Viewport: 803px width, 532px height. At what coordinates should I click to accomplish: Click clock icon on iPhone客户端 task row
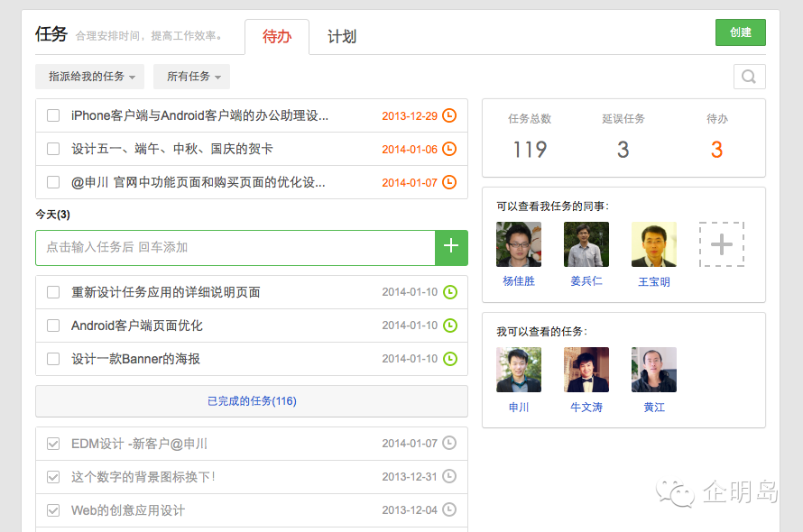pos(449,115)
